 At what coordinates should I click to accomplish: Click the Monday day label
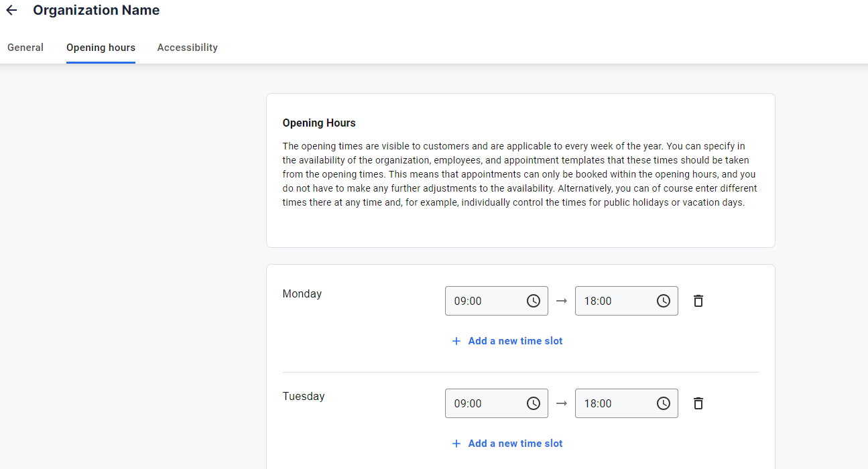pyautogui.click(x=302, y=294)
